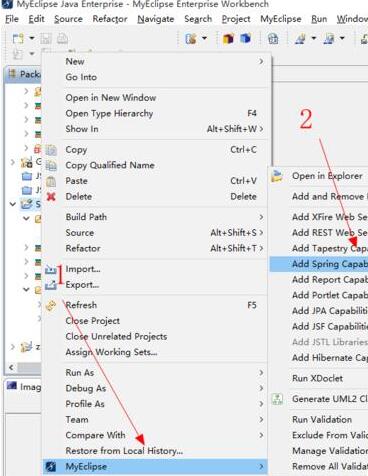Click the Export icon

coord(51,285)
